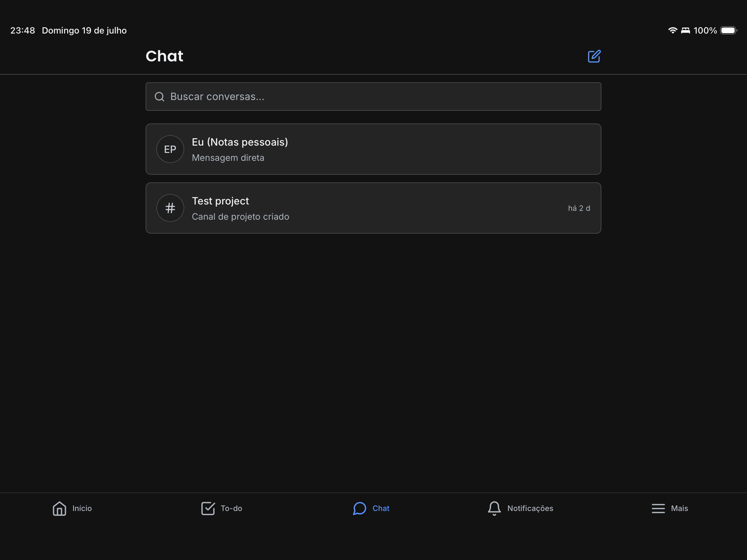Select the hashtag channel icon

170,208
